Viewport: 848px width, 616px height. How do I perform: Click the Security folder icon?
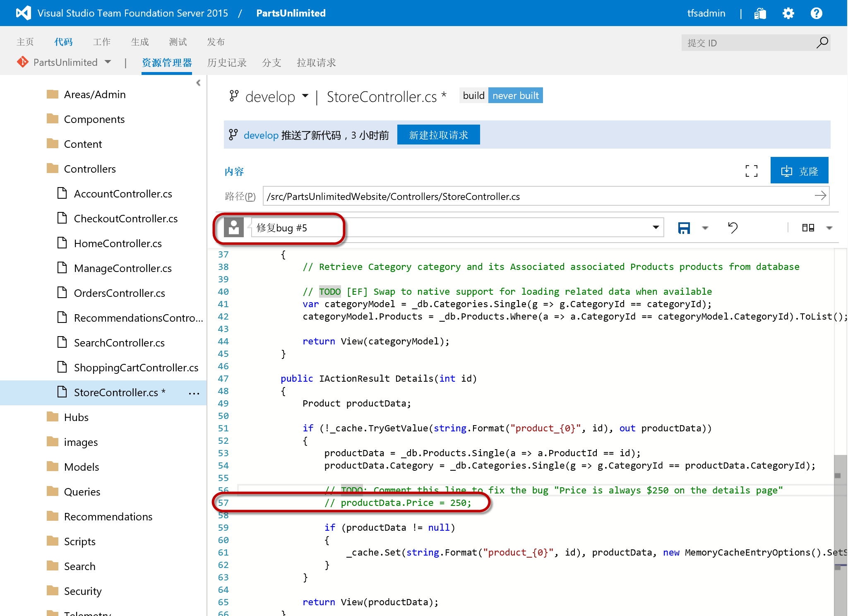(x=53, y=591)
